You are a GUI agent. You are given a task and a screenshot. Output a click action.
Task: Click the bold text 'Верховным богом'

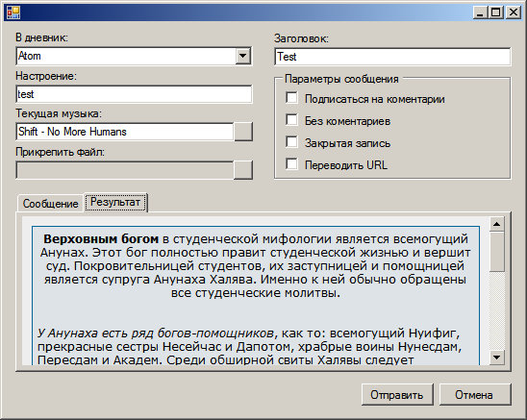101,239
